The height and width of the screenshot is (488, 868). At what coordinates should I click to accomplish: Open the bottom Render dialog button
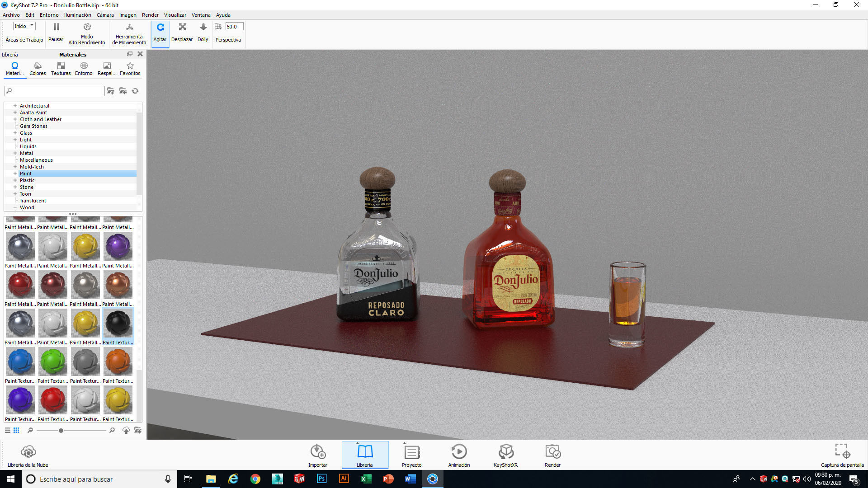(552, 455)
